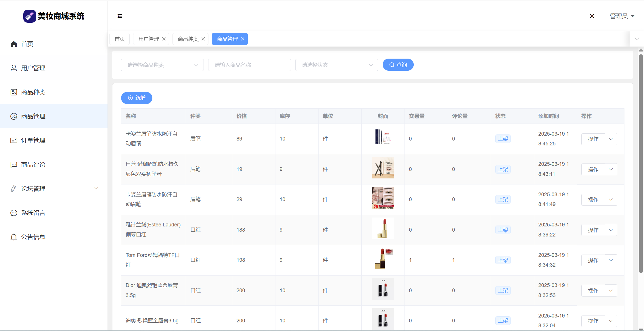Close the 商品种类 tab
Screen dimensions: 644x331
pos(203,39)
